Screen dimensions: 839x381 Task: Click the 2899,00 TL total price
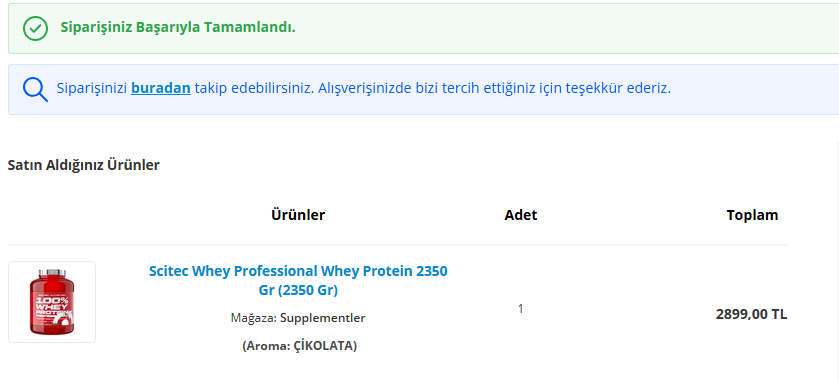tap(751, 314)
